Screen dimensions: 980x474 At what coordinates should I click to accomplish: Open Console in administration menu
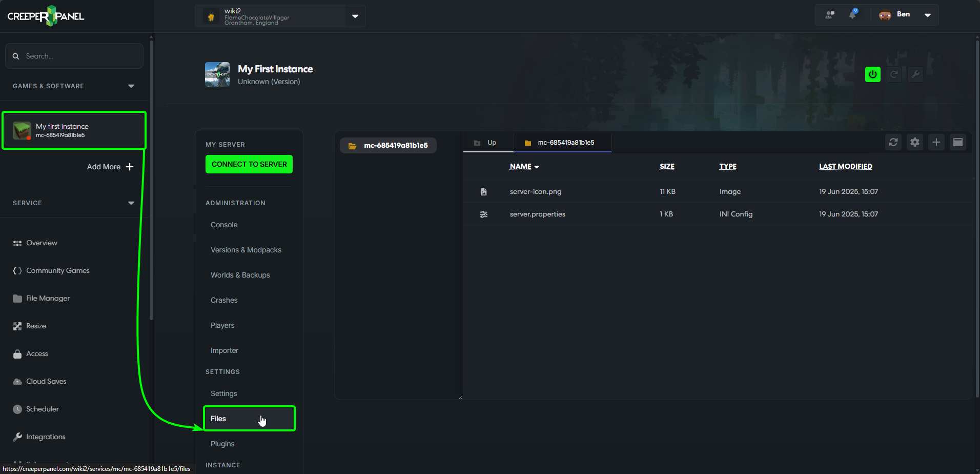(x=224, y=225)
